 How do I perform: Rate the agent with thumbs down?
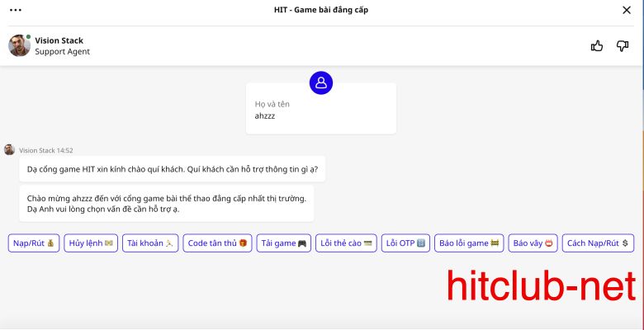tap(623, 46)
